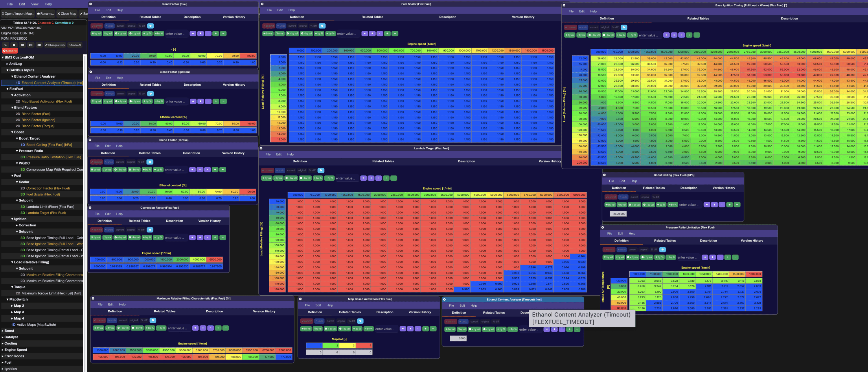Screen dimensions: 868x372
Task: Toggle the 2D table filter
Action: 31,45
